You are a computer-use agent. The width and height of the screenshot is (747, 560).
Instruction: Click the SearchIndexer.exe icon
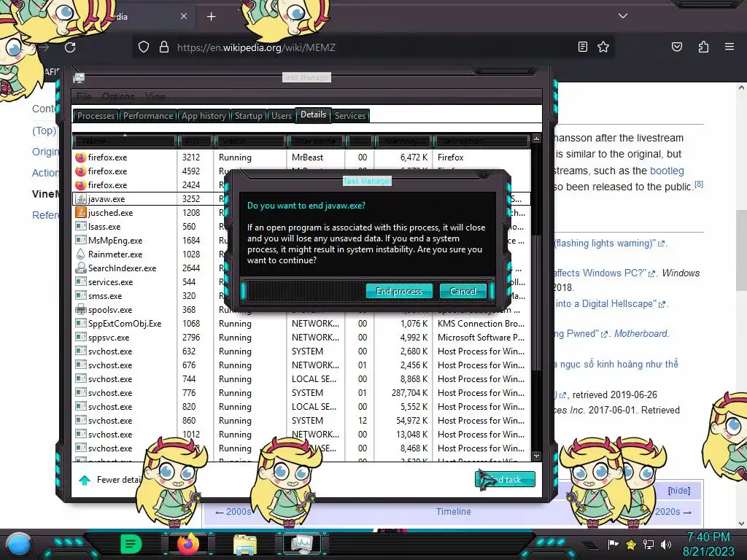pyautogui.click(x=80, y=268)
